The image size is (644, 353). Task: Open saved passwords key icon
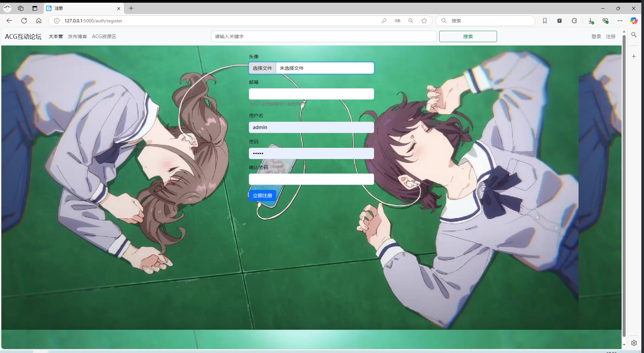pos(384,21)
